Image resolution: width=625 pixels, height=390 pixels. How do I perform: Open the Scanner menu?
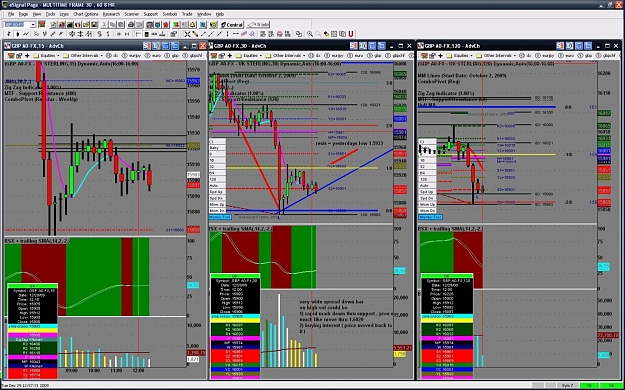(132, 14)
